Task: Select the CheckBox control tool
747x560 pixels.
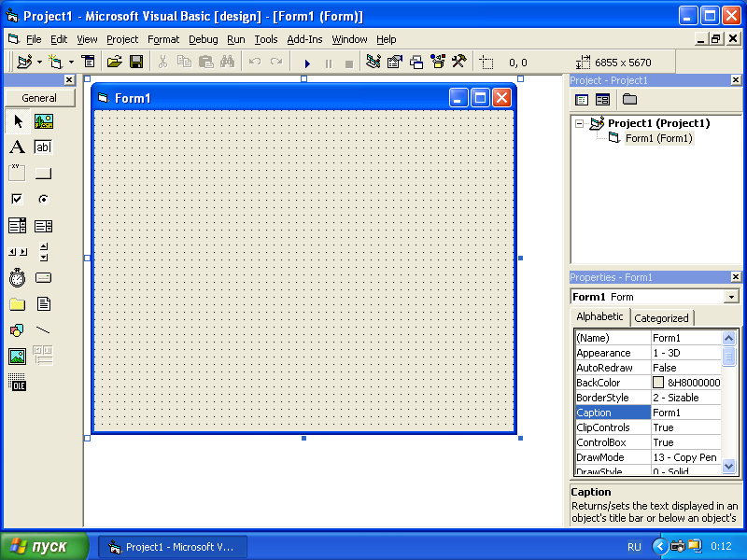Action: coord(18,199)
